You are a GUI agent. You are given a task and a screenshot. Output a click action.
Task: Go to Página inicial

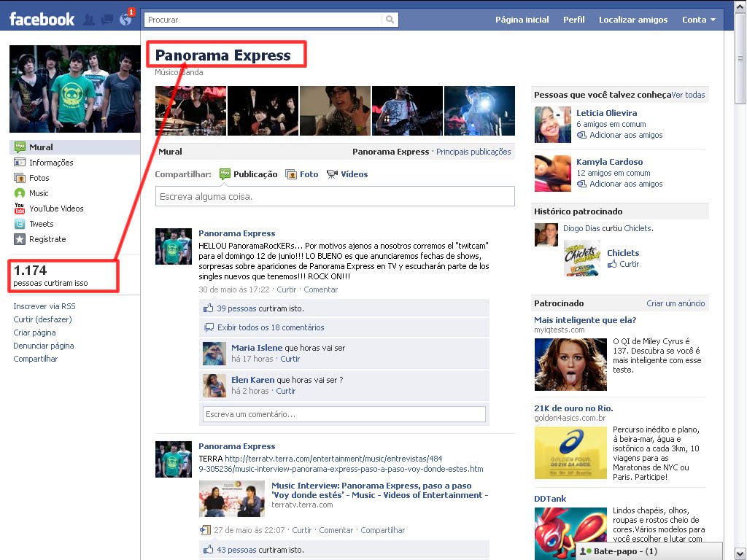click(x=522, y=20)
